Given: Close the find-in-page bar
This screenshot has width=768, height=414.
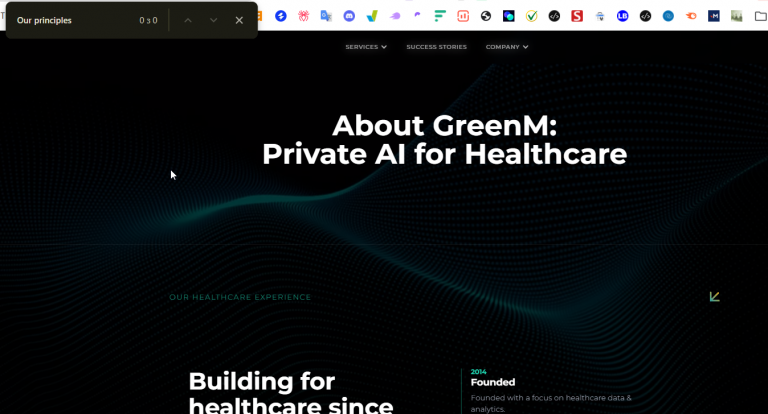Looking at the screenshot, I should coord(239,20).
